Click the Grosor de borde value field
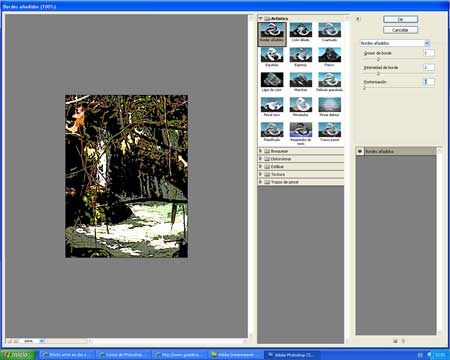Viewport: 450px width, 360px height. tap(429, 53)
